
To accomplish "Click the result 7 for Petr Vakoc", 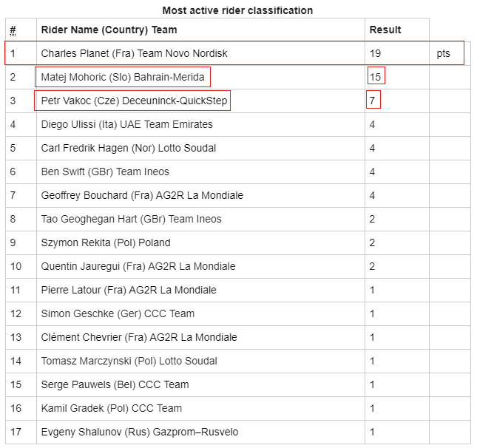I will point(372,101).
